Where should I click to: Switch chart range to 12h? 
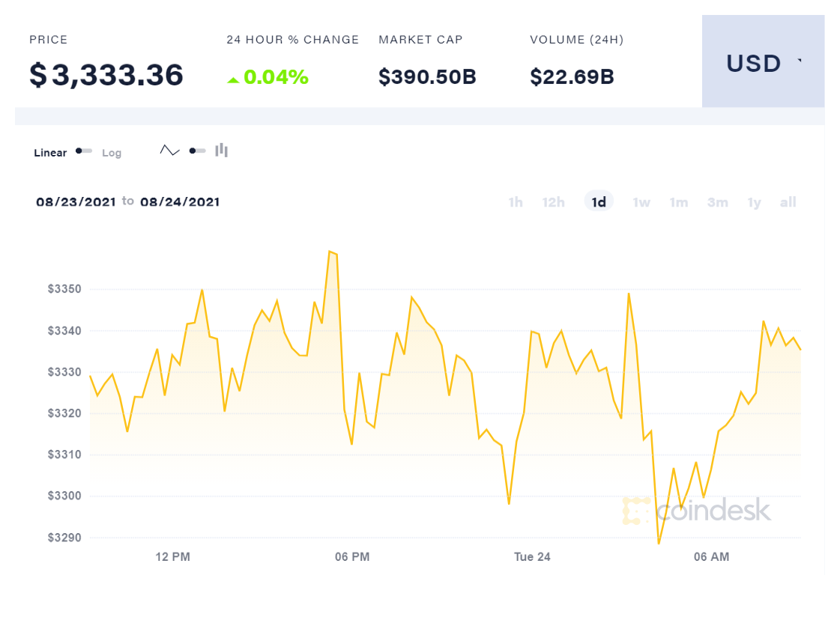pyautogui.click(x=553, y=202)
